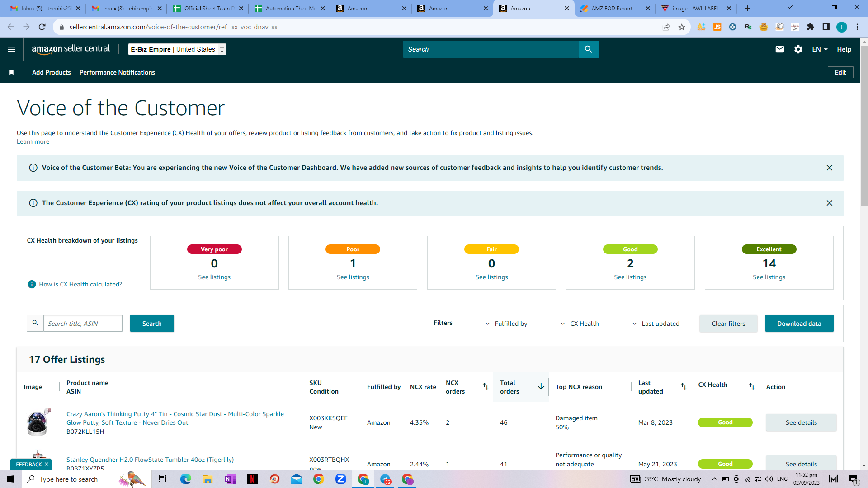
Task: Click the Search title, ASIN input field
Action: tap(83, 324)
